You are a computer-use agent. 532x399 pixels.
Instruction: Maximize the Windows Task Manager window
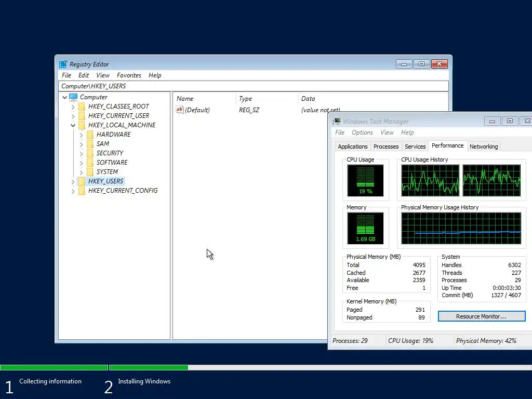[x=510, y=121]
